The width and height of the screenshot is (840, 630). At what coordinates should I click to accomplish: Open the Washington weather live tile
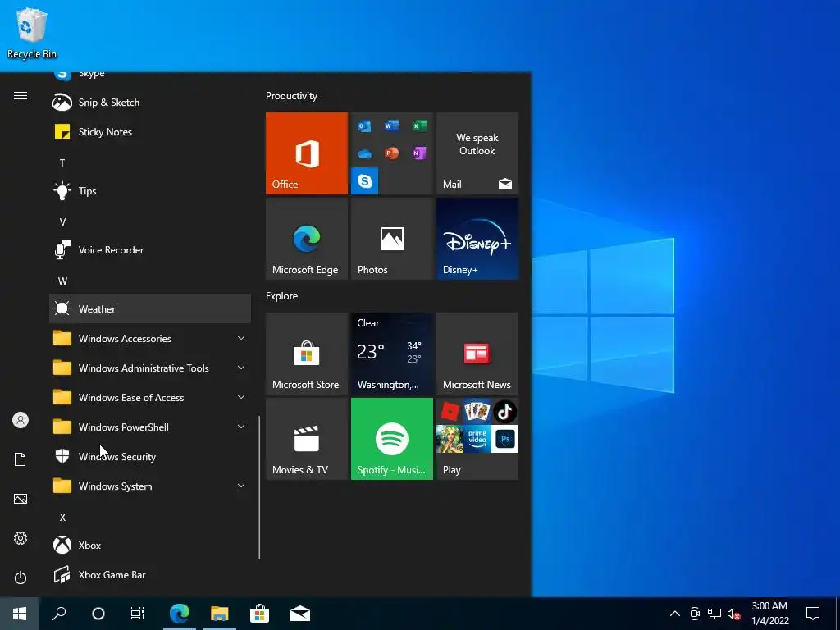pyautogui.click(x=391, y=354)
